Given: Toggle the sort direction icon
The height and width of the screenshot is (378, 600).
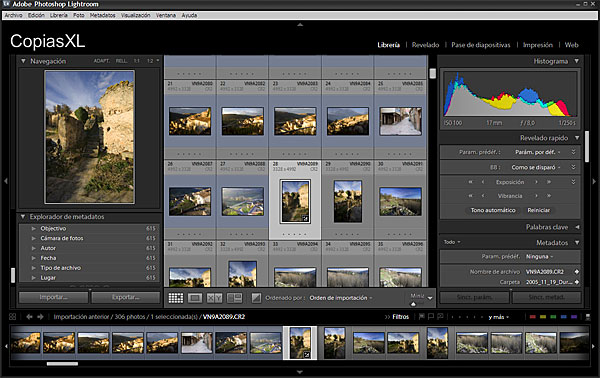Looking at the screenshot, I should tap(256, 298).
